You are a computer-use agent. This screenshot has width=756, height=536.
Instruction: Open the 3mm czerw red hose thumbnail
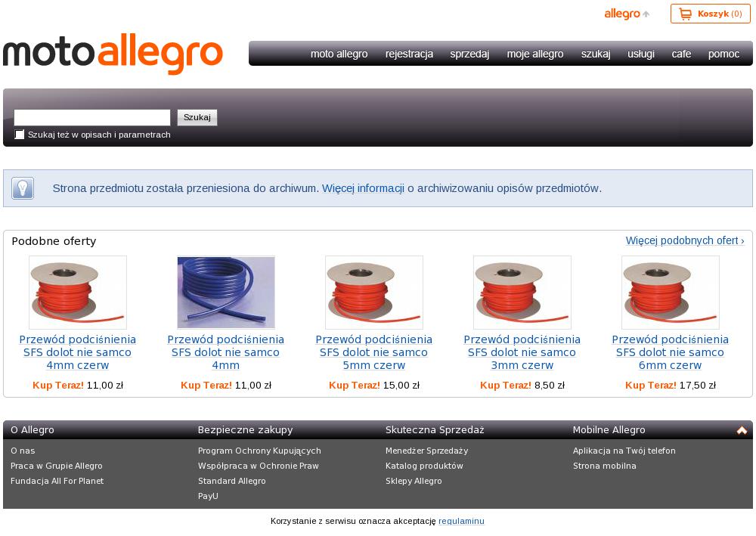(x=522, y=293)
